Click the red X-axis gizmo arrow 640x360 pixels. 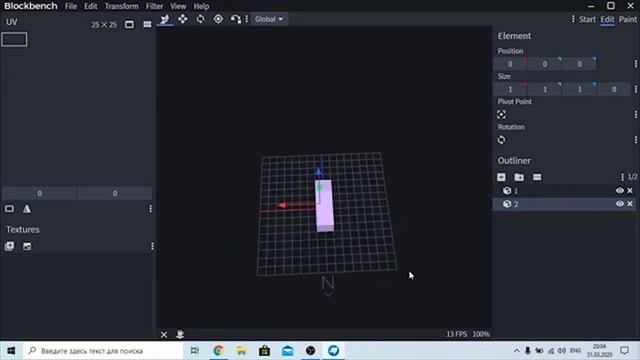tap(282, 205)
